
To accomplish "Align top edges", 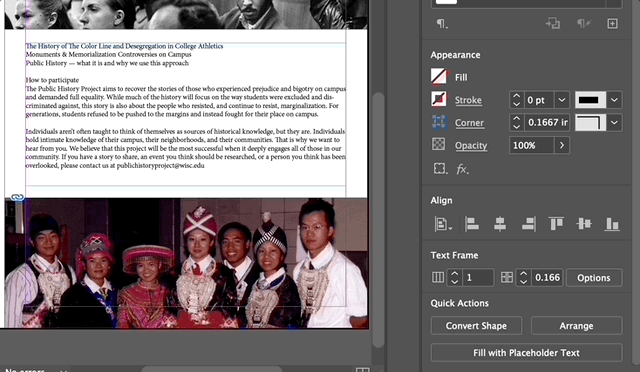I will (x=556, y=224).
